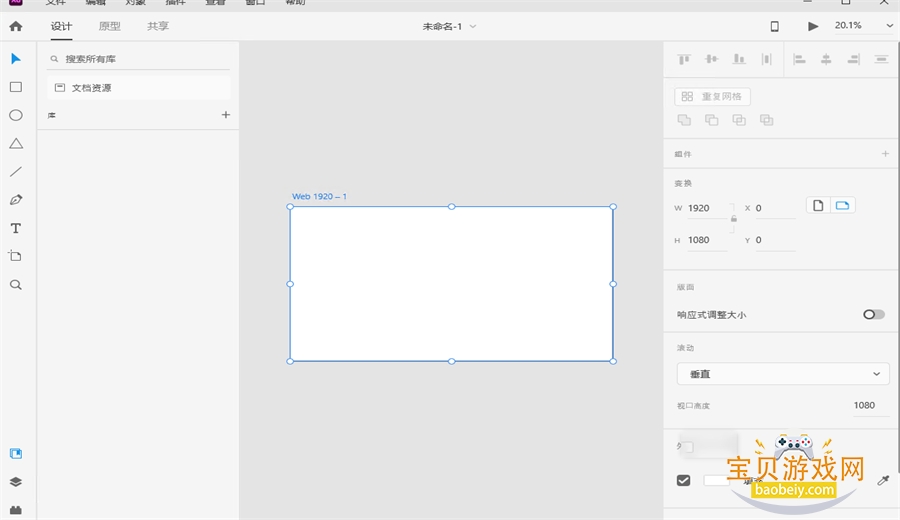900x520 pixels.
Task: Toggle the aspect ratio lock
Action: pos(734,219)
